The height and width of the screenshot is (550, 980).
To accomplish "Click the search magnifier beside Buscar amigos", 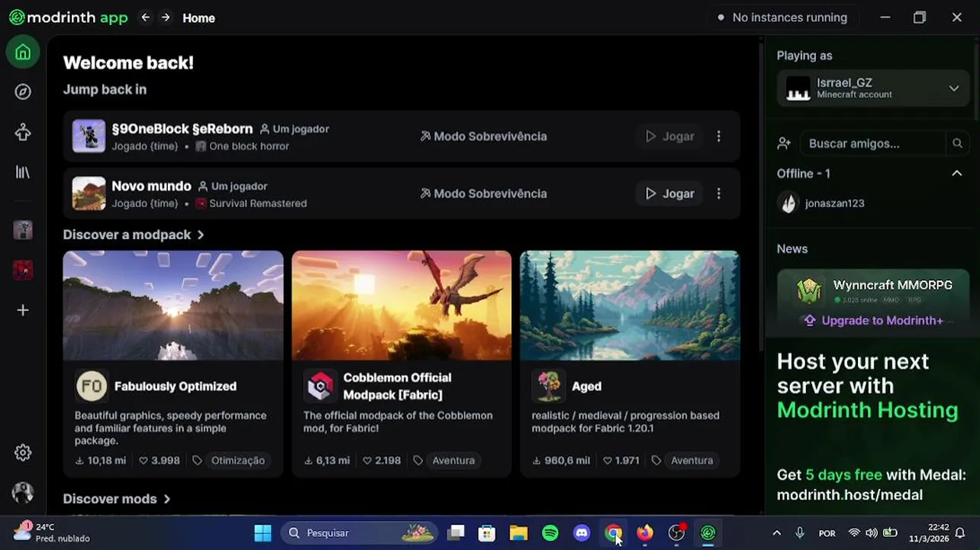I will click(x=957, y=143).
